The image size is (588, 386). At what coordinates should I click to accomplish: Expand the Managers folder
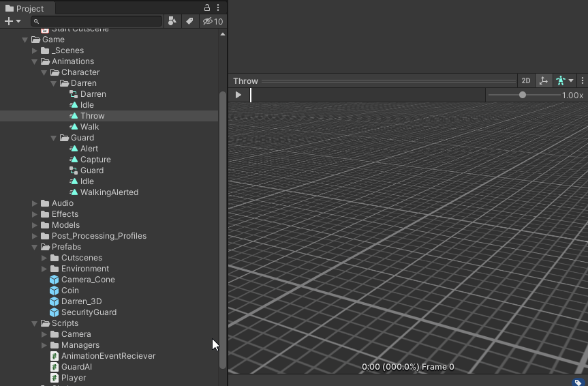44,345
